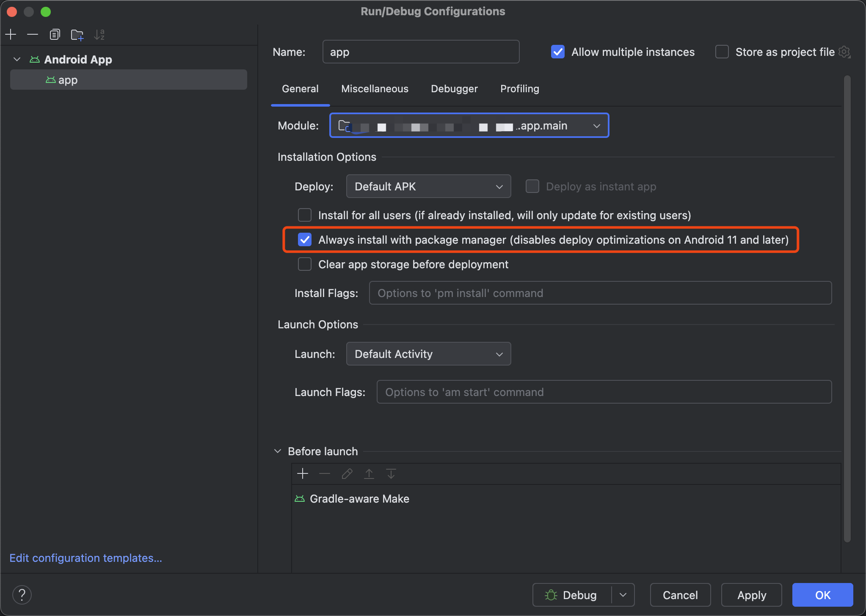Switch to the Debugger tab

(x=454, y=89)
